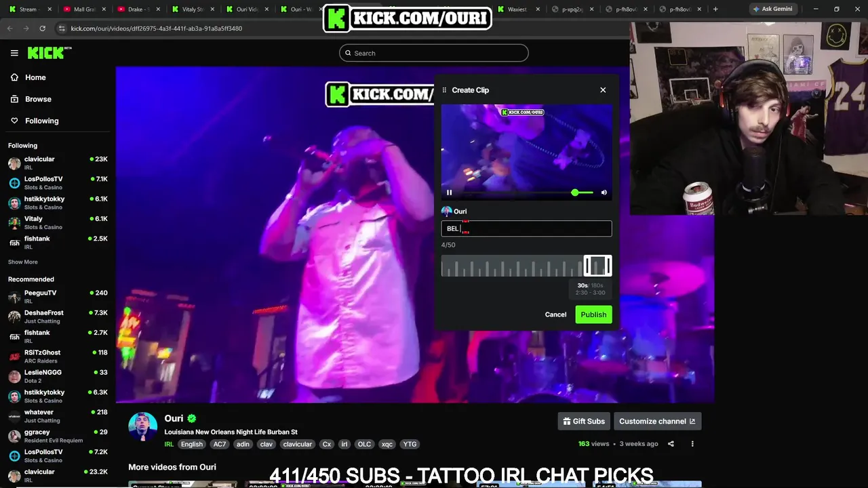Image resolution: width=868 pixels, height=488 pixels.
Task: Select the AC7 tag
Action: pos(220,445)
